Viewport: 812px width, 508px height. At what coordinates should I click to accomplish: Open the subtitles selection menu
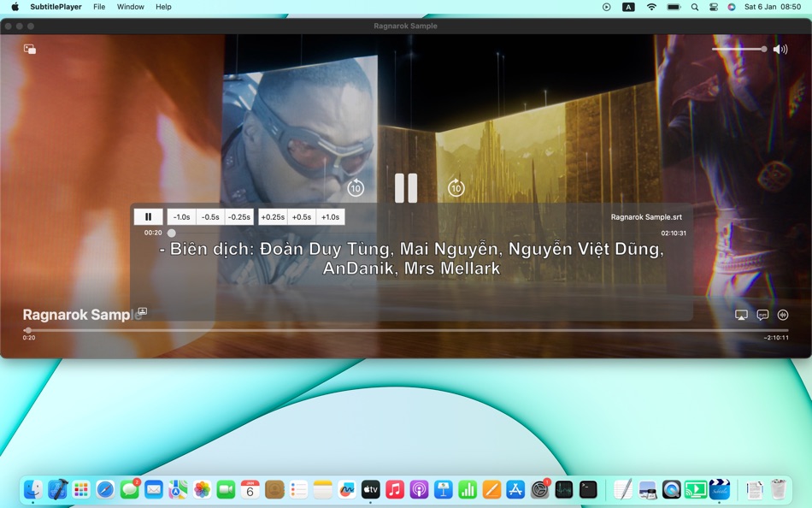pos(762,315)
